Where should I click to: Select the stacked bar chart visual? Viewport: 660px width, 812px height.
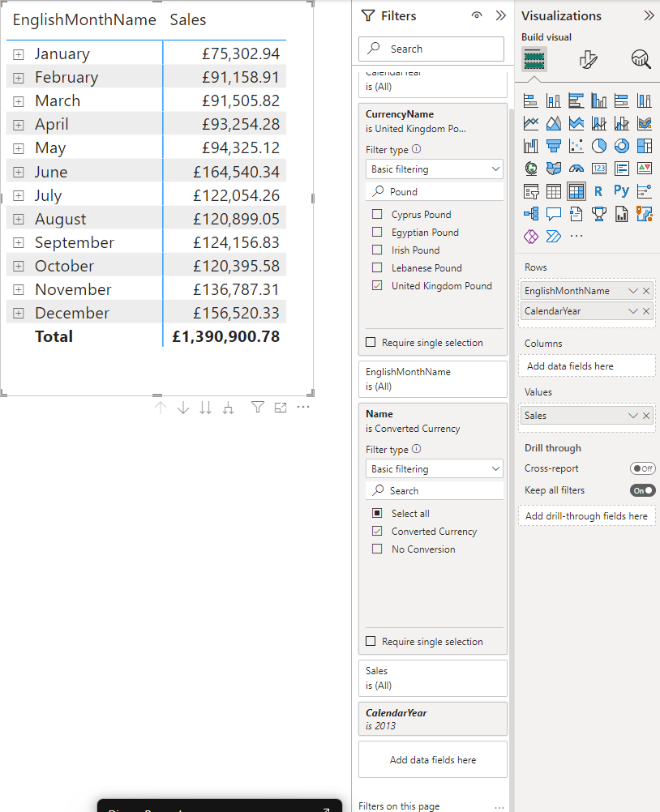[x=530, y=100]
